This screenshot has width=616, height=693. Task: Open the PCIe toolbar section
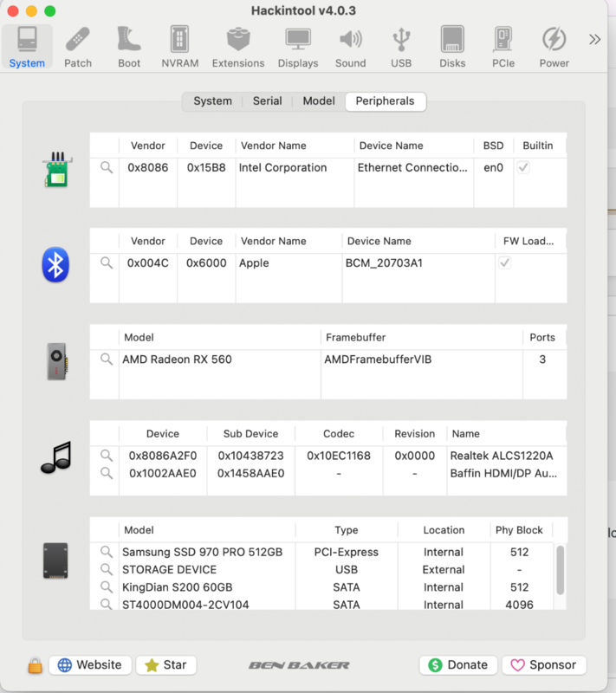click(503, 47)
